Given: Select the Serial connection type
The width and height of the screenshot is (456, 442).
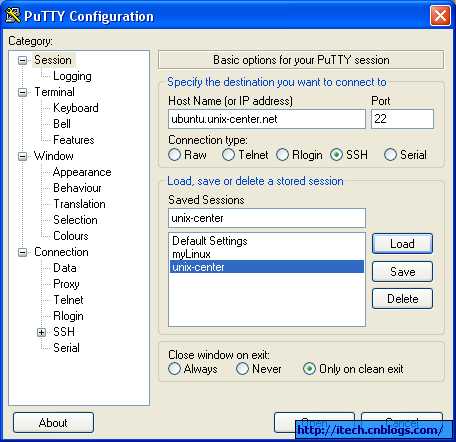Looking at the screenshot, I should click(390, 155).
